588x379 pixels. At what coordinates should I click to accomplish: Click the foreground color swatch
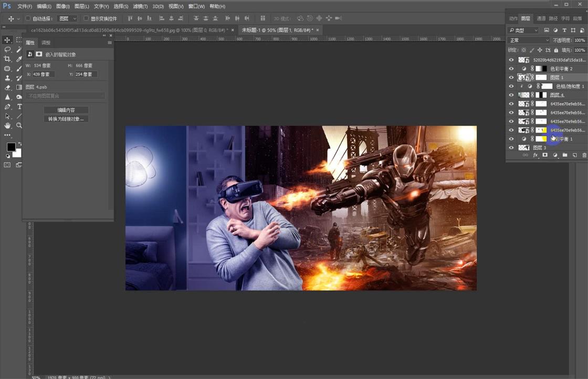click(11, 147)
